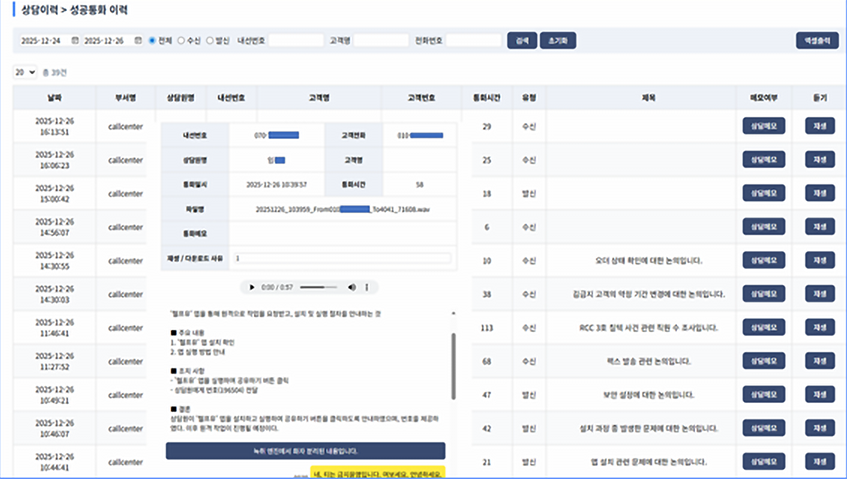Click the 통화시간 column header
Screen dimensions: 847x479
pos(487,98)
